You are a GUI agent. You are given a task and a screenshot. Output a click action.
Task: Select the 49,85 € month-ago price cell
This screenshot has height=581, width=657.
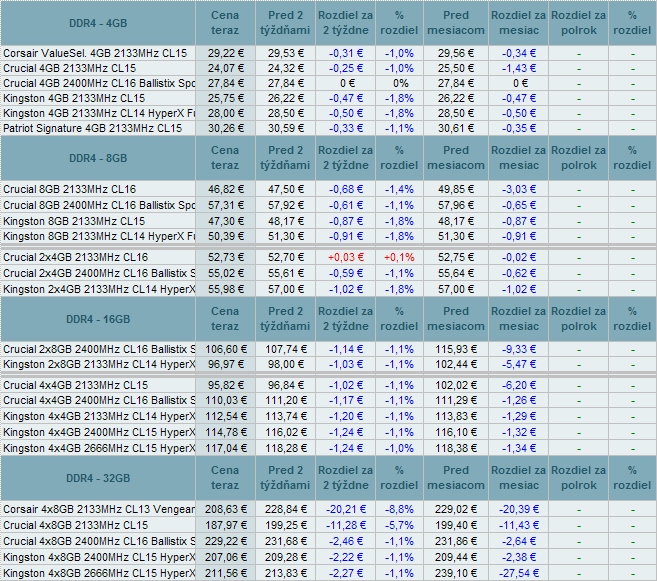(456, 189)
